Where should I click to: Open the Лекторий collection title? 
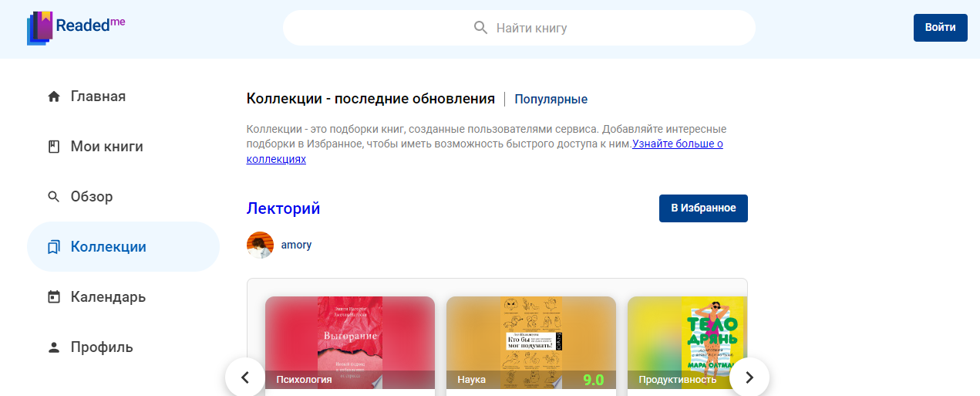pyautogui.click(x=283, y=208)
